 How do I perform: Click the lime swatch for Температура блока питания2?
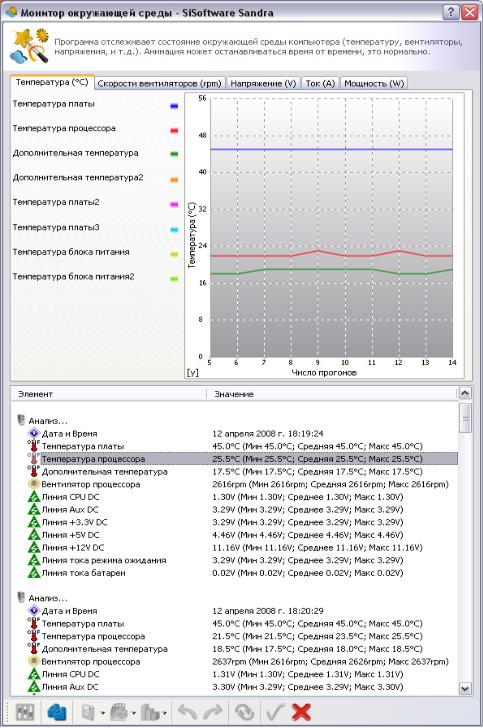pos(174,279)
